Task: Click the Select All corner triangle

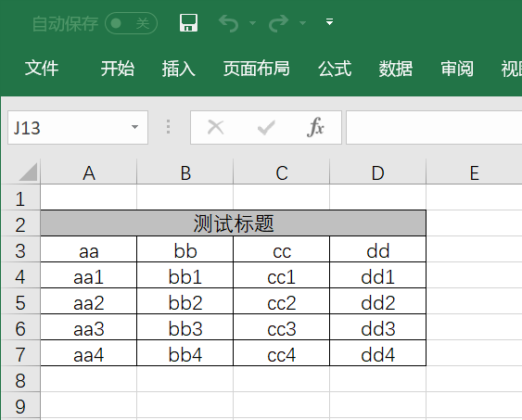Action: [x=28, y=172]
